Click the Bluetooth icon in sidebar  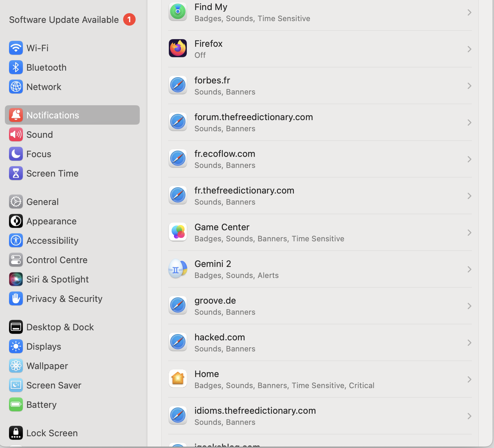(x=16, y=67)
